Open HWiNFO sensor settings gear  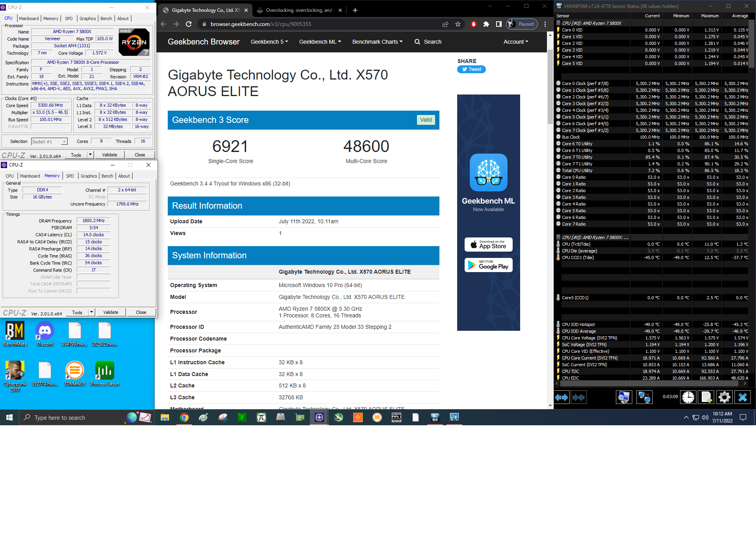coord(724,397)
